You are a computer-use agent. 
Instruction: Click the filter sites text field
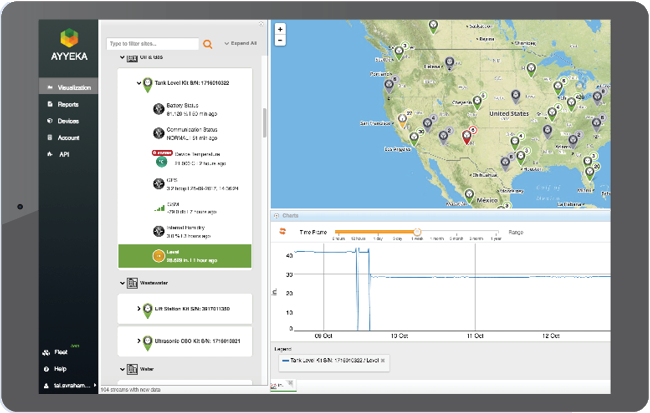[152, 44]
